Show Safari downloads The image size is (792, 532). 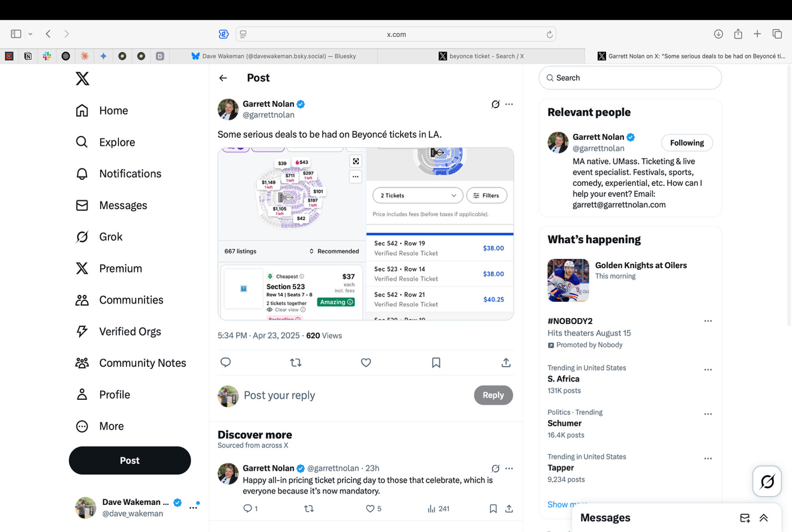click(x=718, y=34)
